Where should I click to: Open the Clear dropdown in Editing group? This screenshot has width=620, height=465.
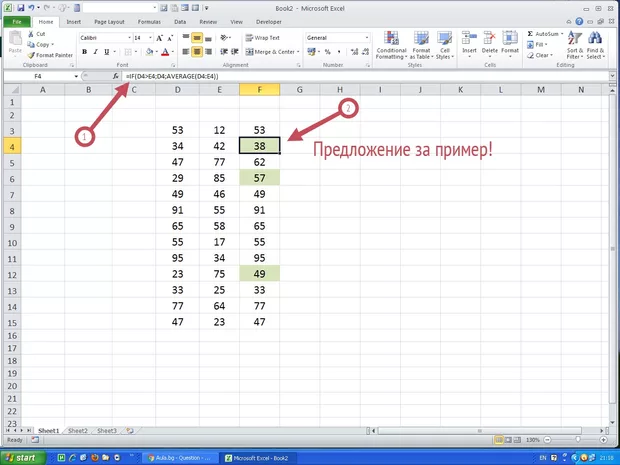[x=540, y=55]
